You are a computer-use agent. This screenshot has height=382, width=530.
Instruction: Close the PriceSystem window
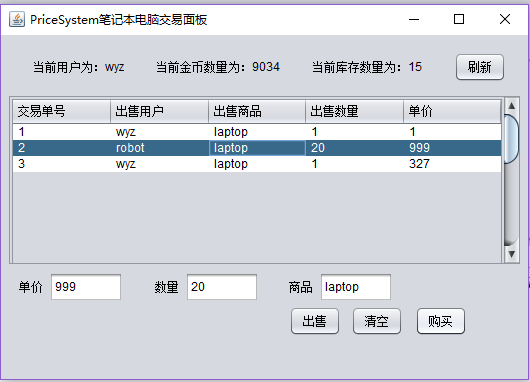(505, 19)
